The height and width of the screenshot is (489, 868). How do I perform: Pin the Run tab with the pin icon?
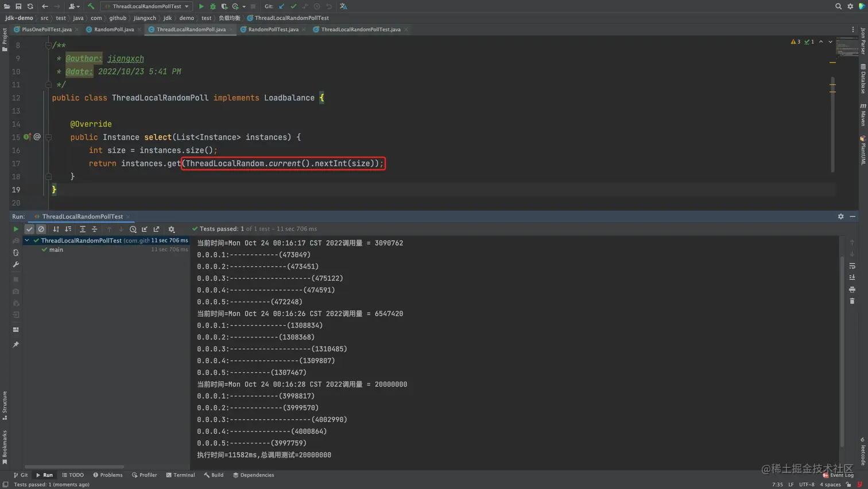coord(16,344)
